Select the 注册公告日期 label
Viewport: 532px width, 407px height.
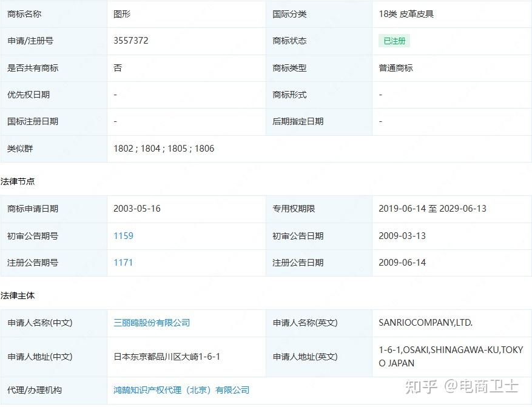tap(298, 263)
